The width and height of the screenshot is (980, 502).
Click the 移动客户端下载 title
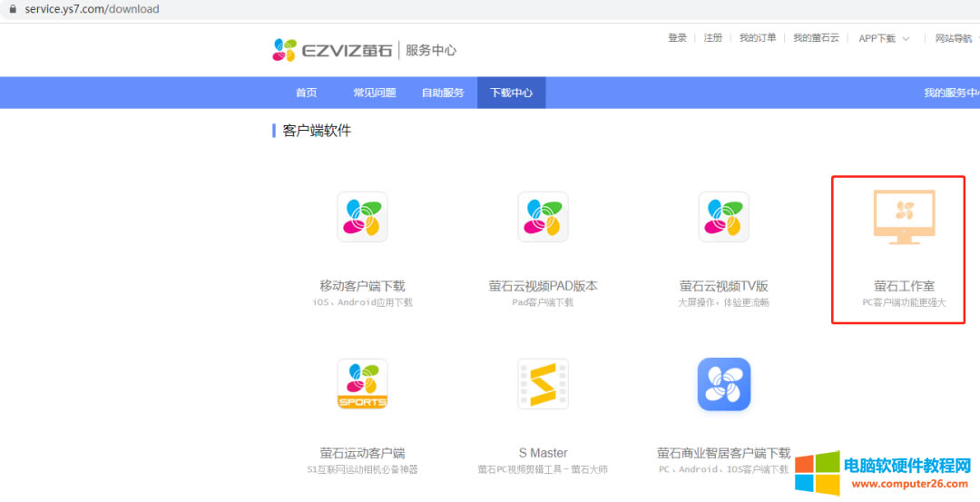coord(362,286)
